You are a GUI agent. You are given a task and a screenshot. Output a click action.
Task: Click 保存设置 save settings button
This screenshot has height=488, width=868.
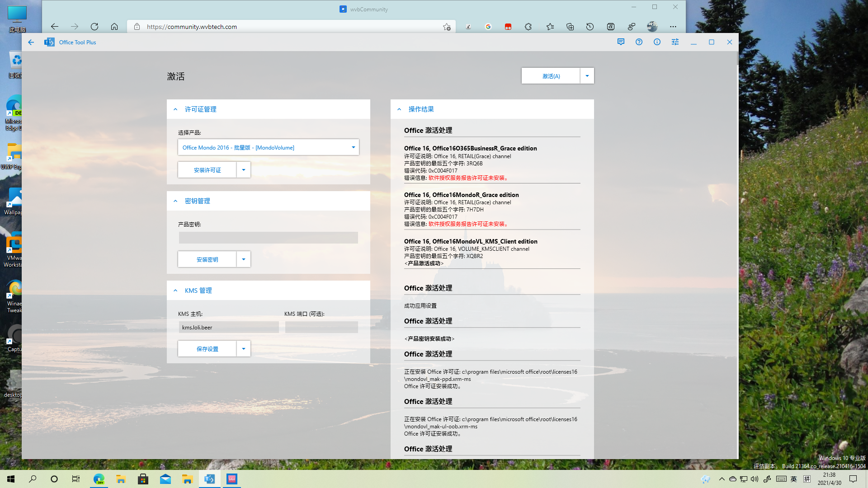coord(207,349)
